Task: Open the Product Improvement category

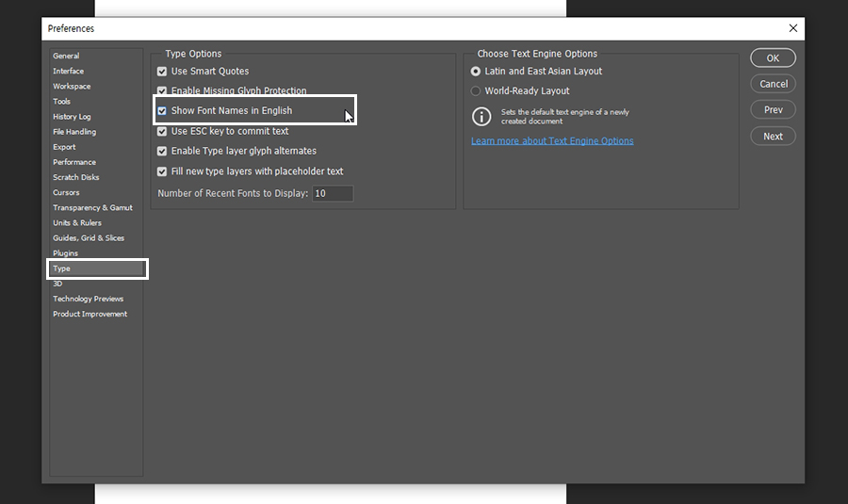Action: click(x=90, y=314)
